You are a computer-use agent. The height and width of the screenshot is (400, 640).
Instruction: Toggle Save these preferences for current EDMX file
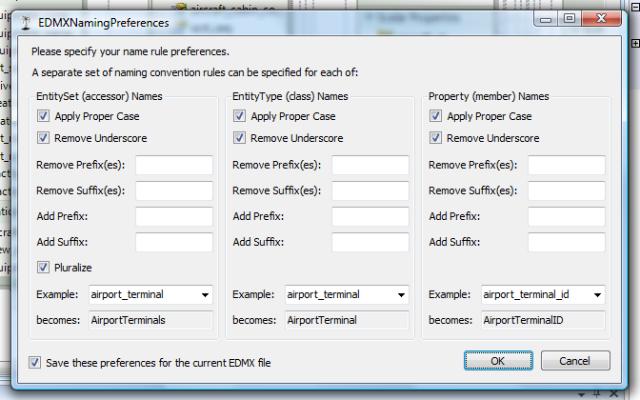tap(35, 362)
